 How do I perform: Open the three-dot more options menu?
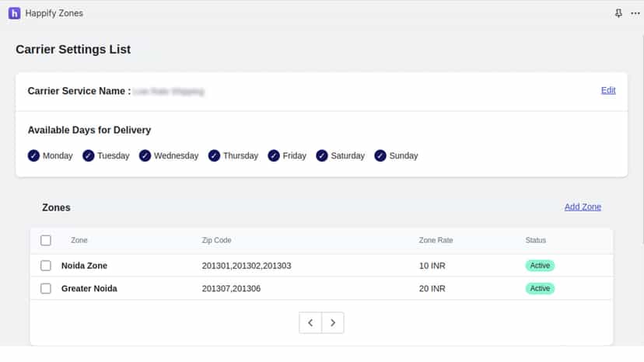(x=635, y=13)
